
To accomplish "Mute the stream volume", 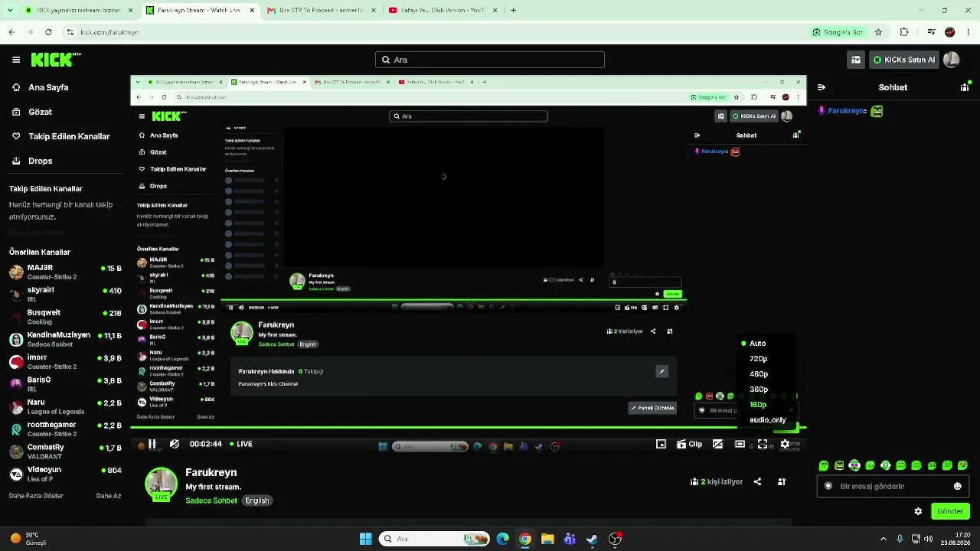I will point(175,444).
